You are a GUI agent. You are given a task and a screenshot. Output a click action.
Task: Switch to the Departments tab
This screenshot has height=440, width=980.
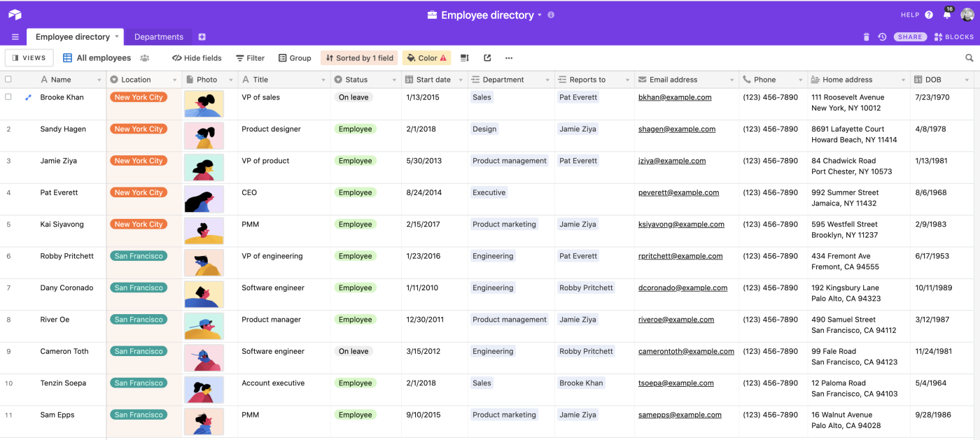click(159, 37)
